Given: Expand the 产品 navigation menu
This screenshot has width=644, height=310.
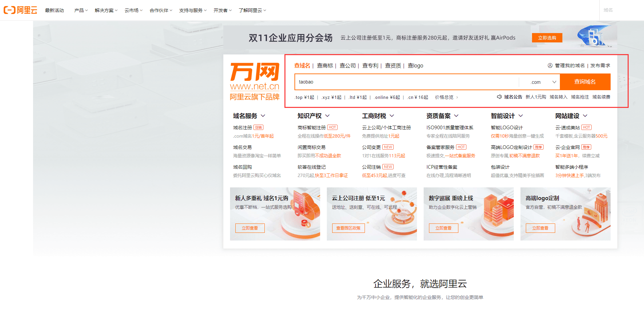Looking at the screenshot, I should (x=81, y=10).
